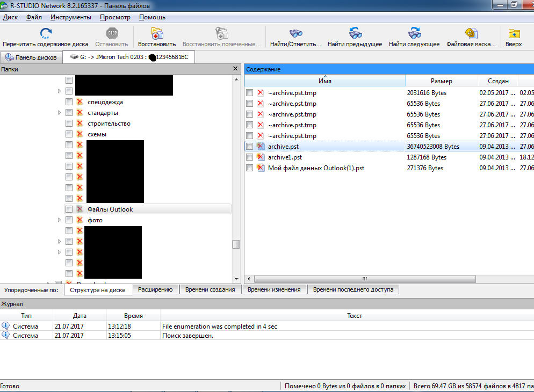Image resolution: width=534 pixels, height=392 pixels.
Task: Open the Просмотр menu
Action: tap(115, 17)
